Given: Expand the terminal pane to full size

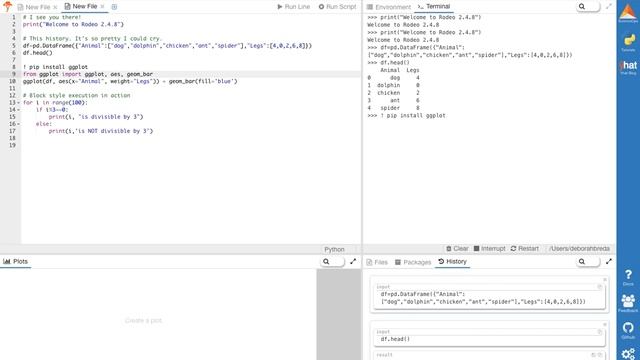Looking at the screenshot, I should click(x=609, y=7).
